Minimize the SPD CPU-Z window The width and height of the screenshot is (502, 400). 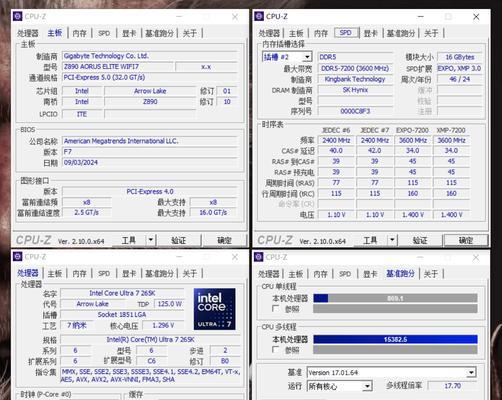[x=421, y=17]
